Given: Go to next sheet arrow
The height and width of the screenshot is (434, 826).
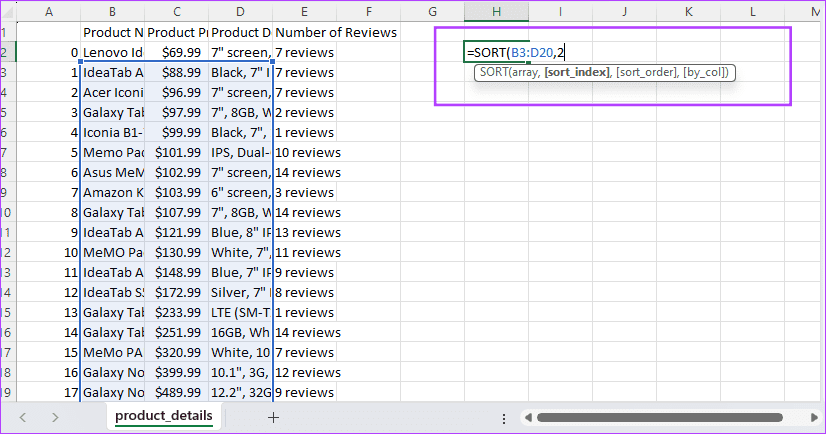Looking at the screenshot, I should coord(55,418).
